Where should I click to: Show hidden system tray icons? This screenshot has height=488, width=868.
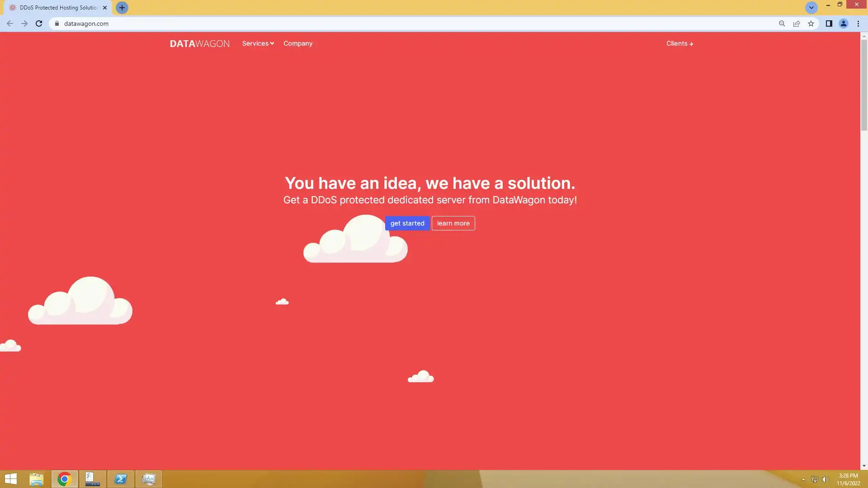[803, 479]
